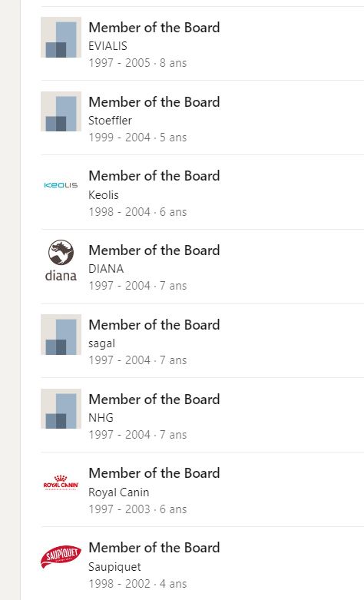Click the Royal Canin company name
The height and width of the screenshot is (600, 364).
(119, 492)
